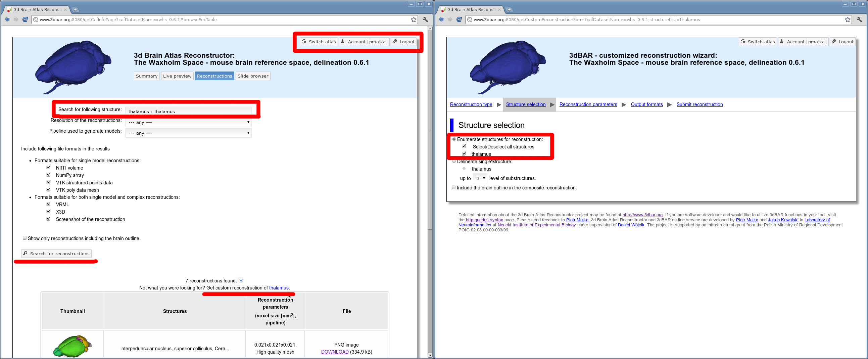Open the wrench settings menu in the right browser
Image resolution: width=868 pixels, height=359 pixels.
(x=859, y=19)
